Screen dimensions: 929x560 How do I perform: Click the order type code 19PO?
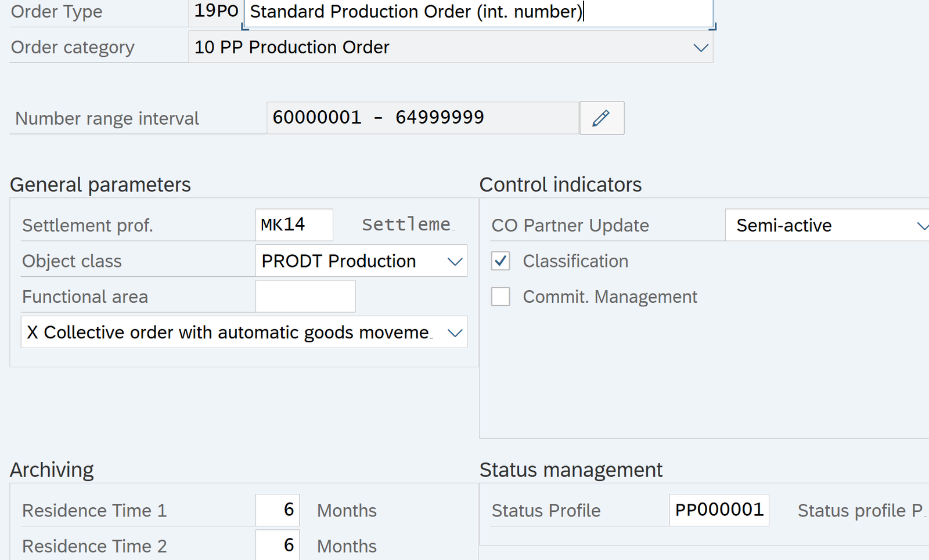[216, 11]
